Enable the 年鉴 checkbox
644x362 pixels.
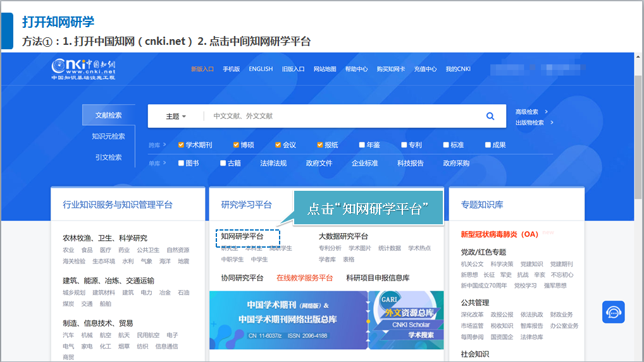click(362, 145)
